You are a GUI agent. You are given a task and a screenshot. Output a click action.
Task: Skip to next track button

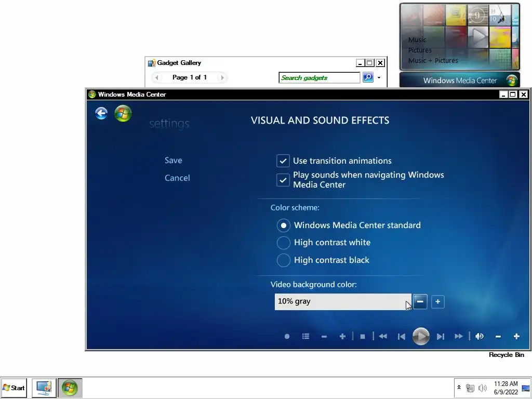pos(441,337)
